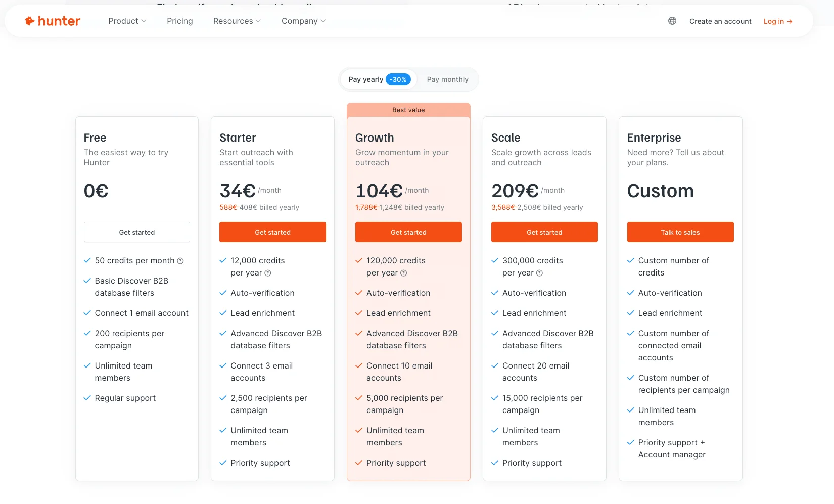Click Create an account
This screenshot has width=834, height=504.
point(720,21)
